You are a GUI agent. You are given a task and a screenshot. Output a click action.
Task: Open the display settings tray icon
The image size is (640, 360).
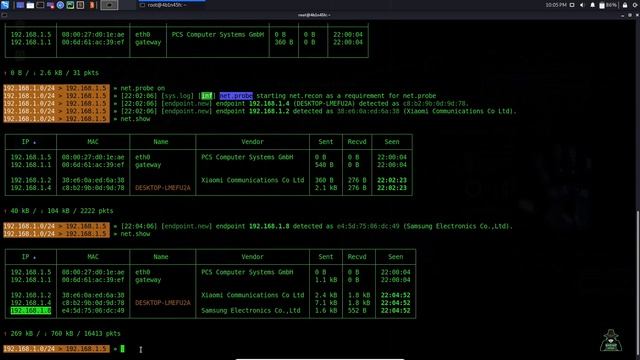coord(572,5)
